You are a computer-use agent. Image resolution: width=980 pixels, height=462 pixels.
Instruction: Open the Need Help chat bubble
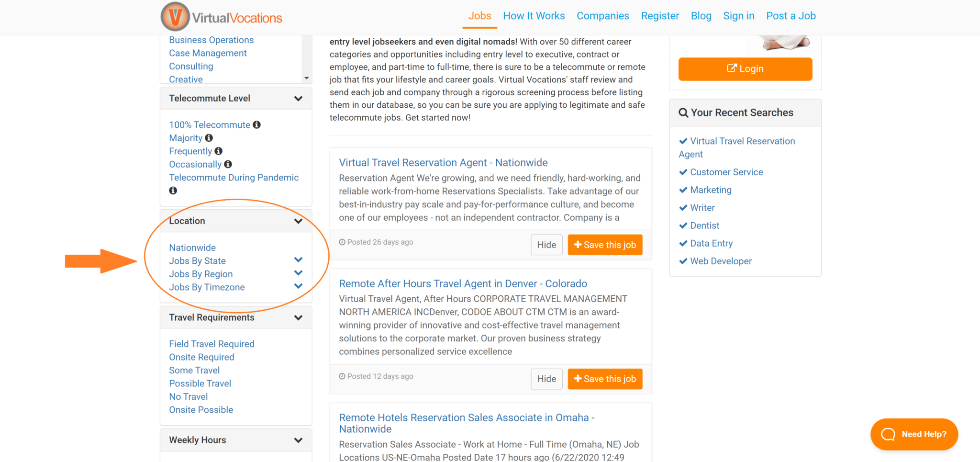click(914, 434)
